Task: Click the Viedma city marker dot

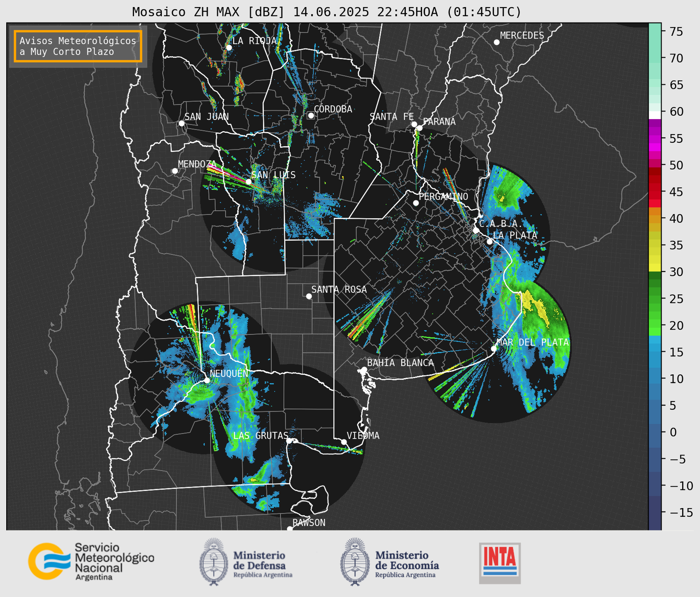Action: [344, 442]
